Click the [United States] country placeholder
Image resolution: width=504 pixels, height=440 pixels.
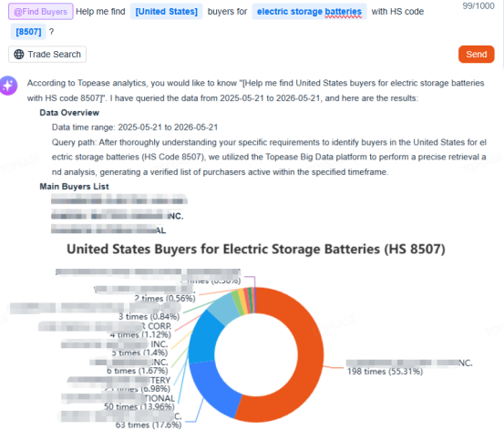pos(166,12)
